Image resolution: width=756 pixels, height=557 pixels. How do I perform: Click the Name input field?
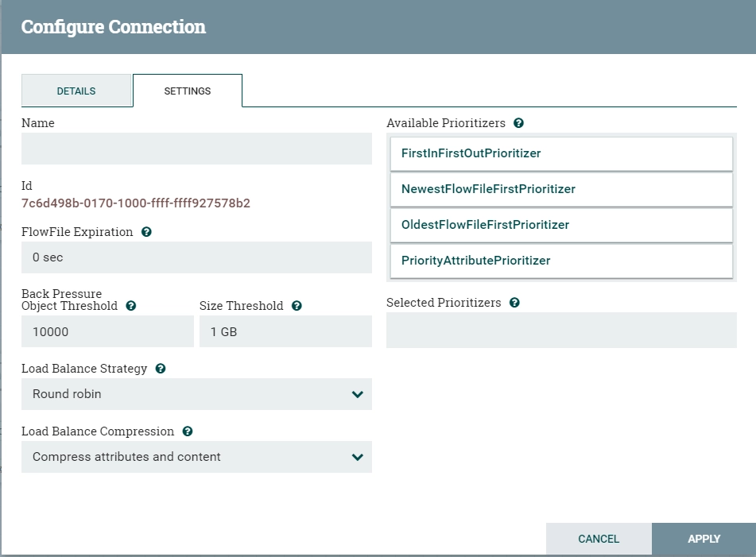pyautogui.click(x=196, y=149)
